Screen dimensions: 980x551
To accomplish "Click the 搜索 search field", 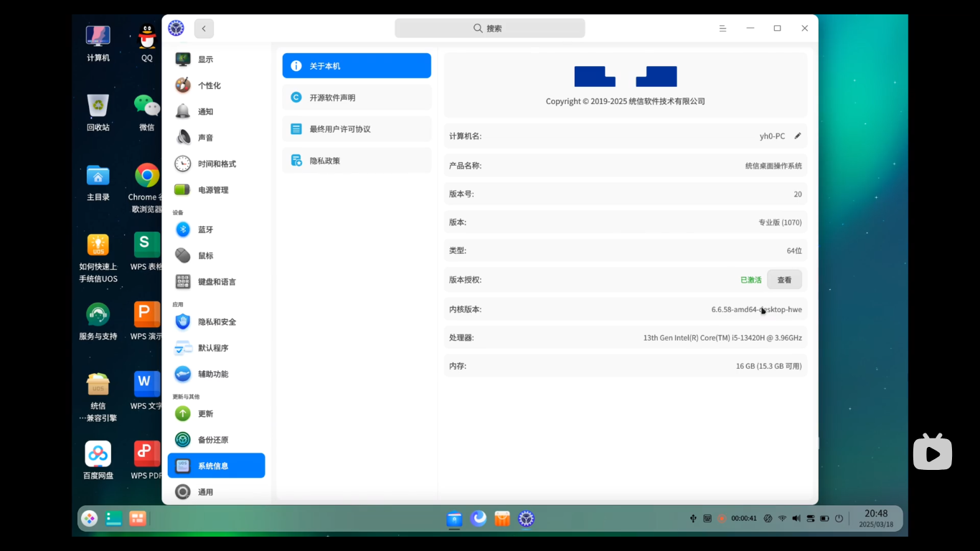I will (x=490, y=29).
